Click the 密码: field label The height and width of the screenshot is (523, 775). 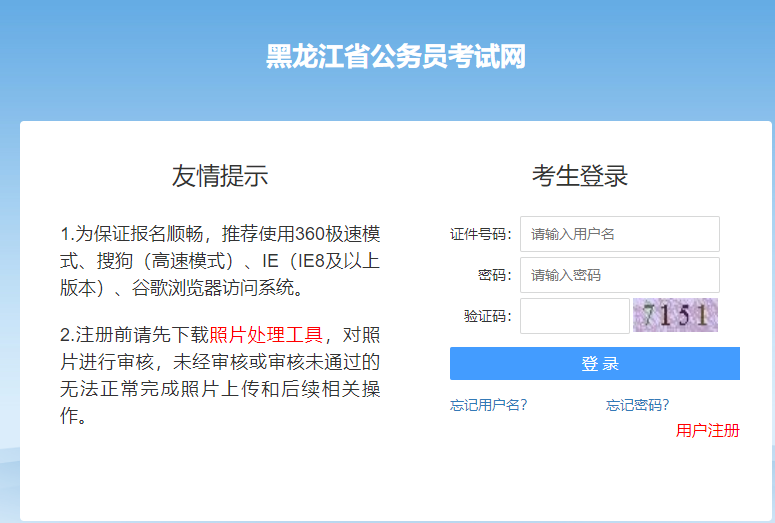(x=494, y=275)
